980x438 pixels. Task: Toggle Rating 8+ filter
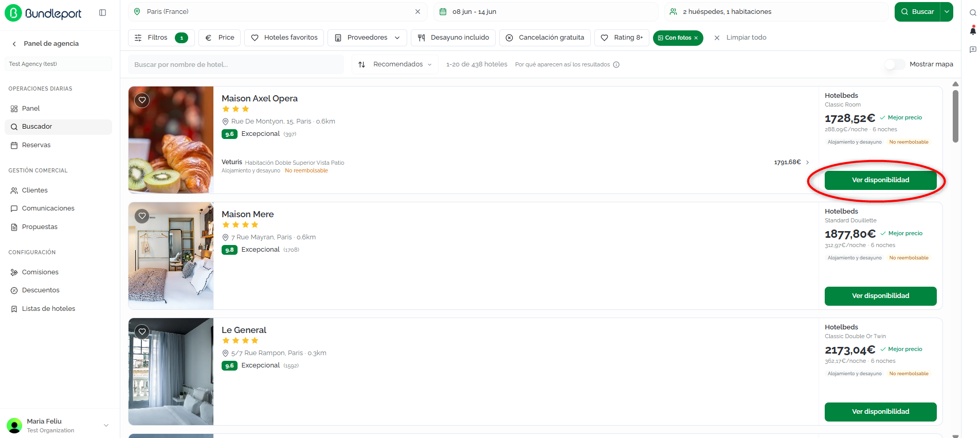[x=622, y=38]
